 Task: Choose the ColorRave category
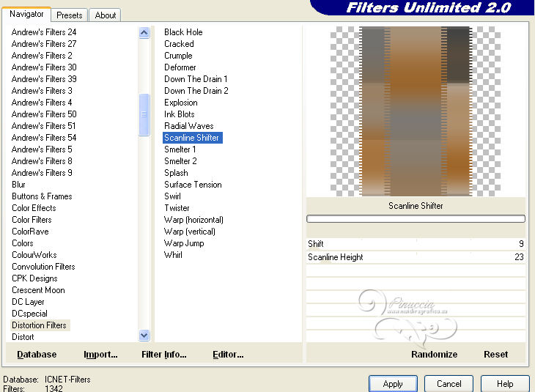[x=30, y=232]
